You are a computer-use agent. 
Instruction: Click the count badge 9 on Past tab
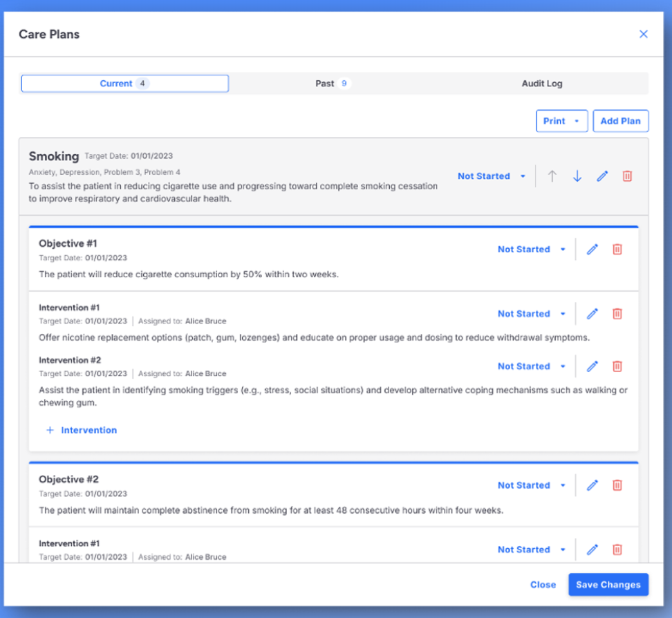[344, 84]
